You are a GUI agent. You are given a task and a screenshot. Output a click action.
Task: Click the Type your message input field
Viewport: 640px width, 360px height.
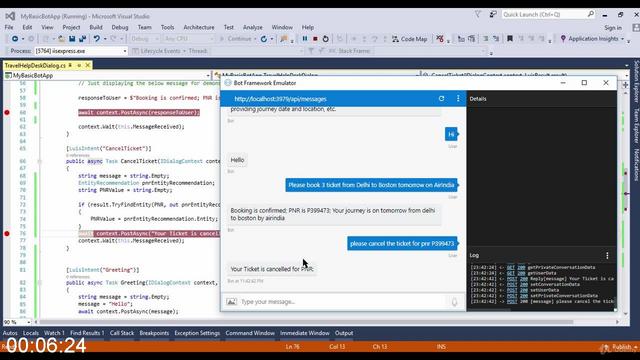(x=343, y=302)
